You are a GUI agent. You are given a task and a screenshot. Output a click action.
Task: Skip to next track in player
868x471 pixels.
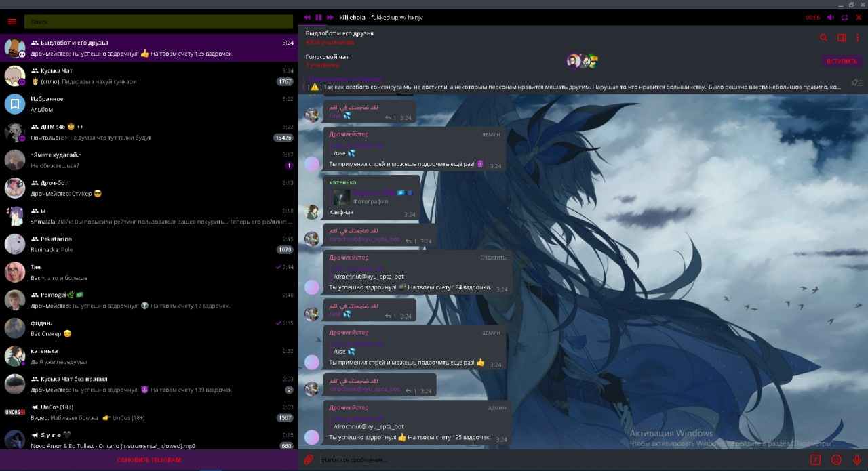pos(330,17)
